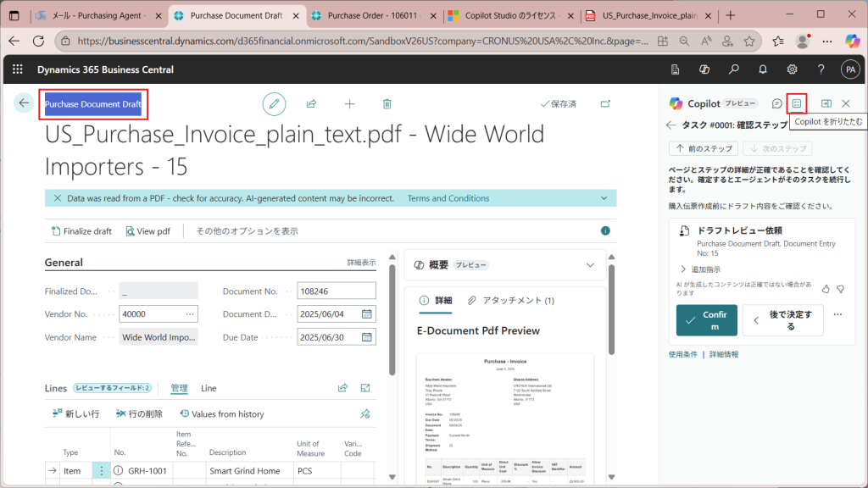Delete a line with 行の削除
Screen dimensions: 868x488
click(140, 413)
